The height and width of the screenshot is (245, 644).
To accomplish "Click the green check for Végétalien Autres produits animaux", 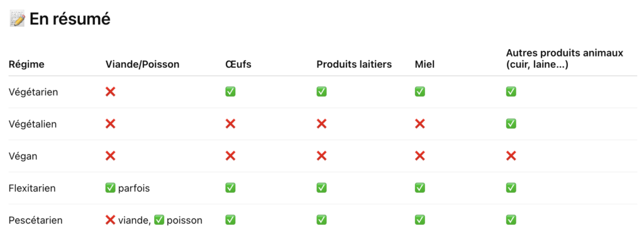I will (x=511, y=124).
